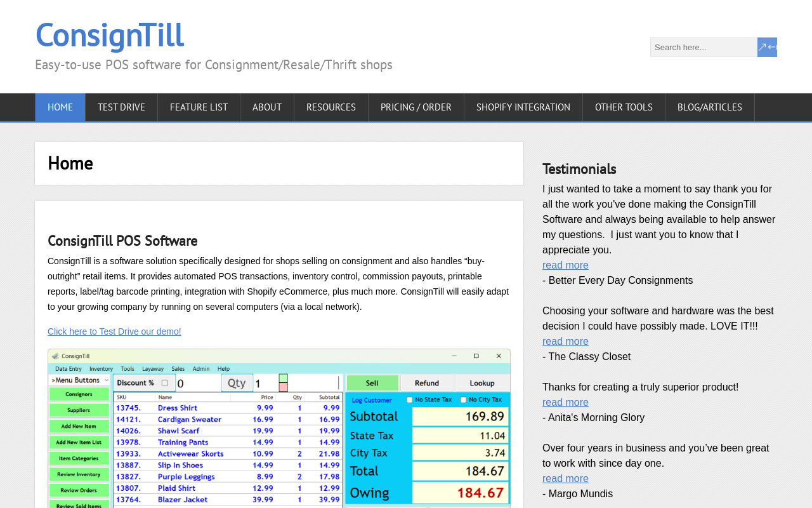Open the TEST DRIVE menu item
The width and height of the screenshot is (812, 508).
[x=121, y=107]
